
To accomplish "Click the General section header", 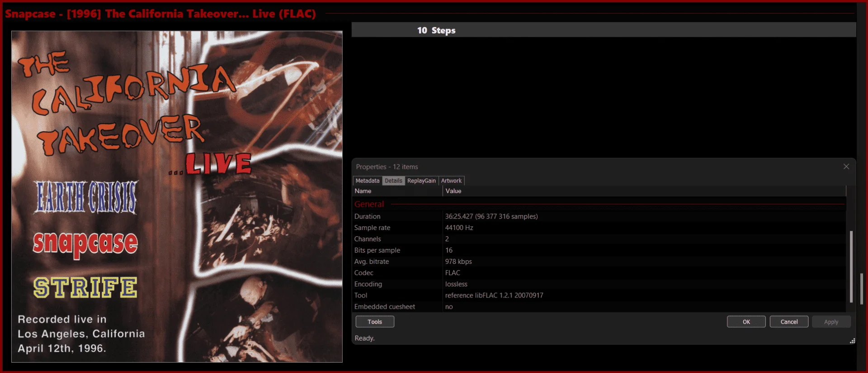I will click(x=599, y=204).
